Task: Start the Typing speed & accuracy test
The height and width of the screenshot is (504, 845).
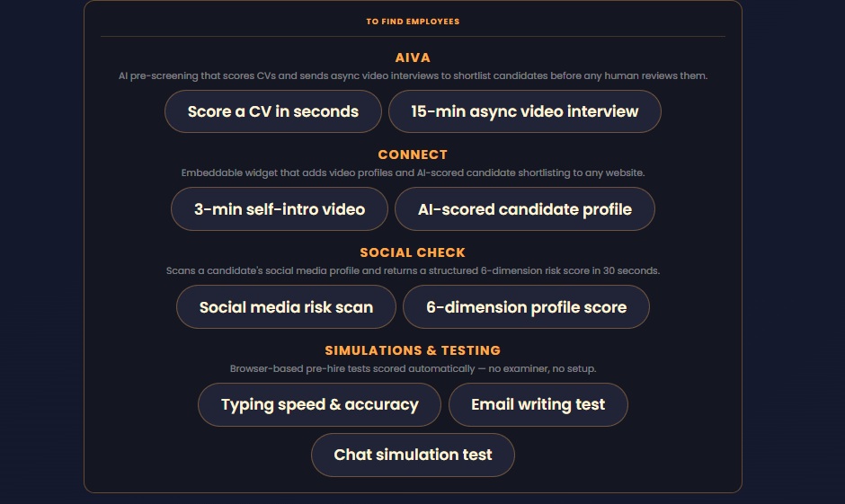Action: tap(319, 404)
